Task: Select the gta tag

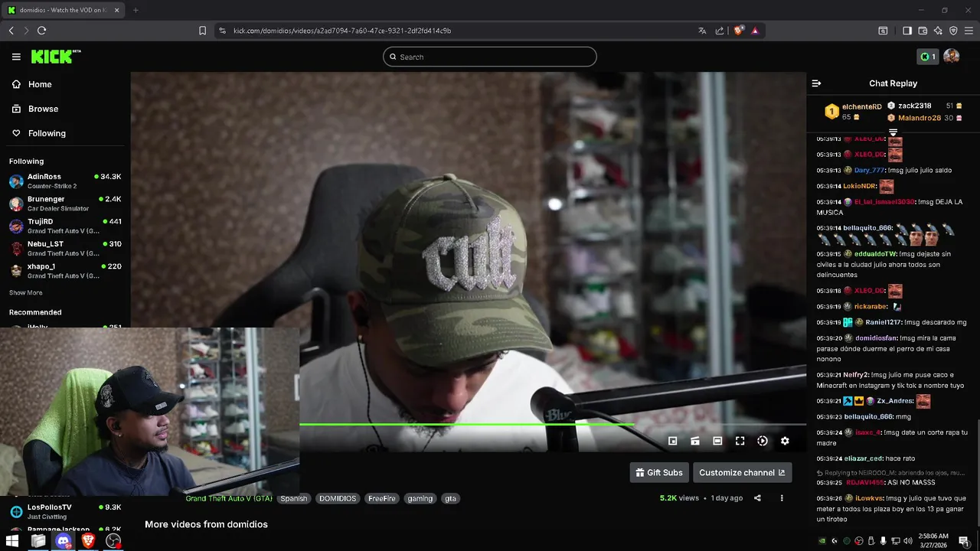Action: 451,498
